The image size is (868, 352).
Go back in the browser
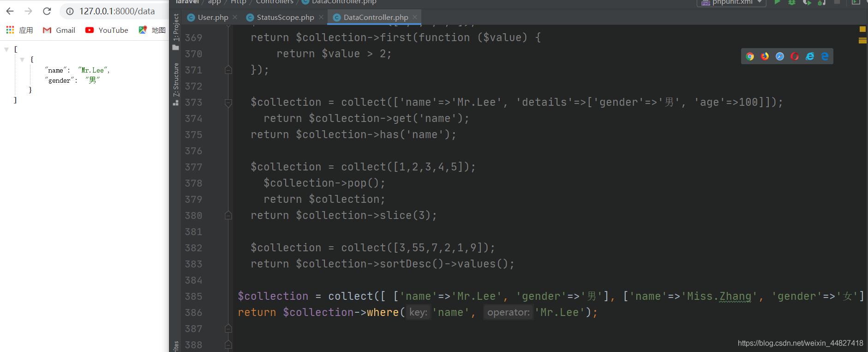point(10,11)
